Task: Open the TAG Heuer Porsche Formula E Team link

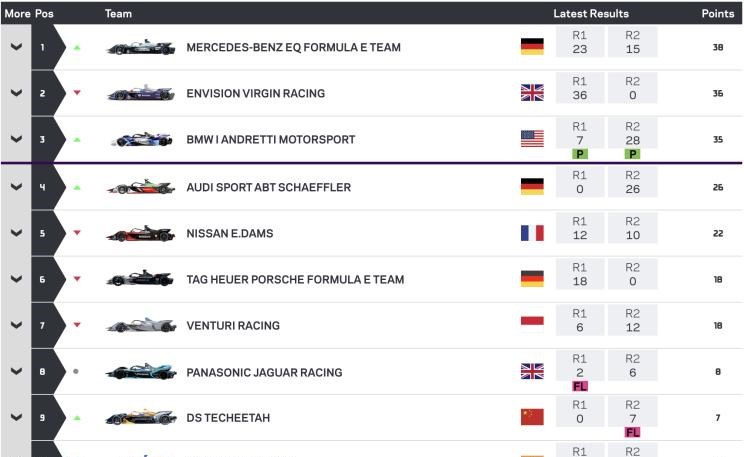Action: (295, 280)
